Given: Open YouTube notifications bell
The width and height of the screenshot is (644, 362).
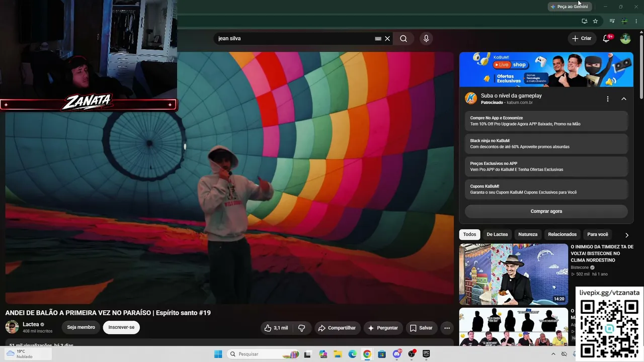Looking at the screenshot, I should [x=607, y=38].
